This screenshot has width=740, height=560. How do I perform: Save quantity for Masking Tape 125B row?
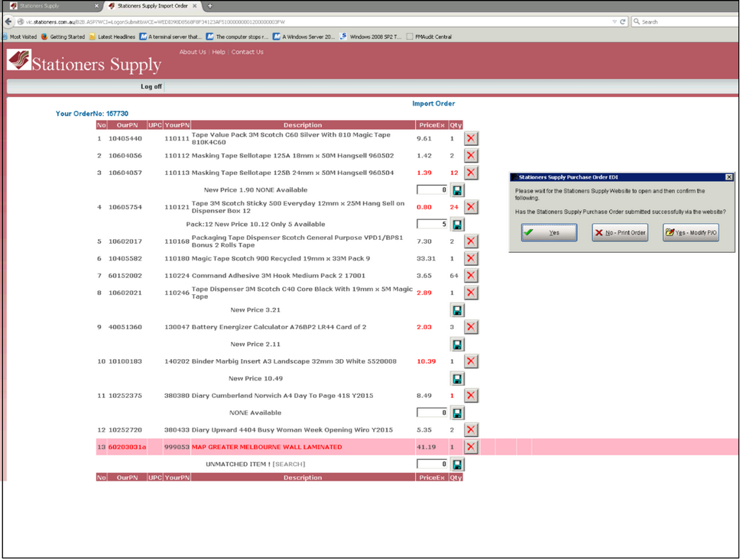click(457, 190)
